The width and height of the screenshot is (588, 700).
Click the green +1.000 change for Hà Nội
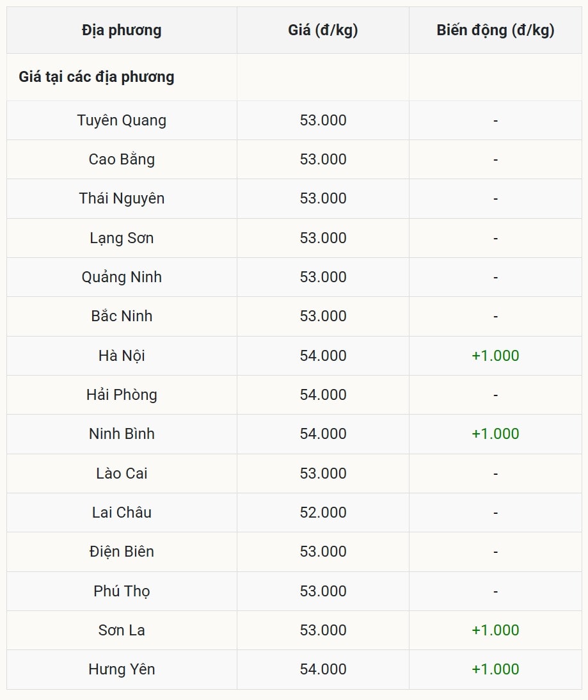pos(495,356)
